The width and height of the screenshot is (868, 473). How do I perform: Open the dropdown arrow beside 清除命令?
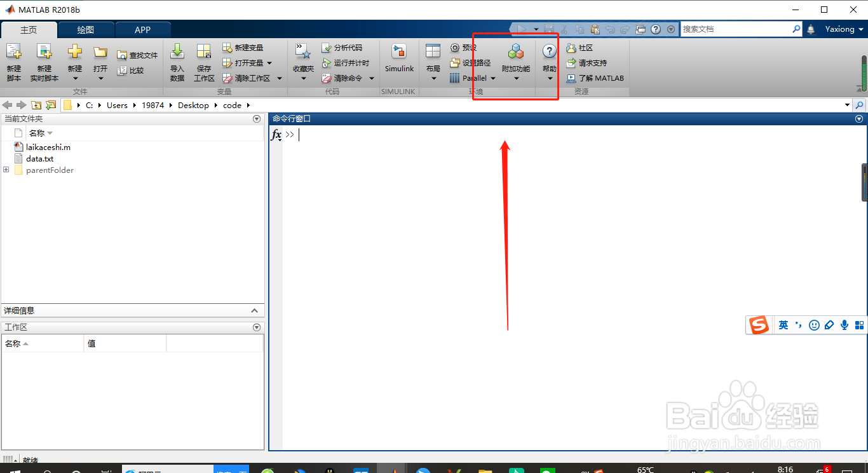click(x=372, y=78)
